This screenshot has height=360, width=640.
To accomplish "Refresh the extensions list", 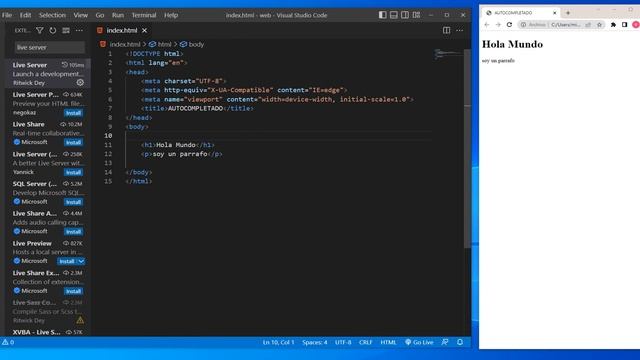I will tap(53, 30).
